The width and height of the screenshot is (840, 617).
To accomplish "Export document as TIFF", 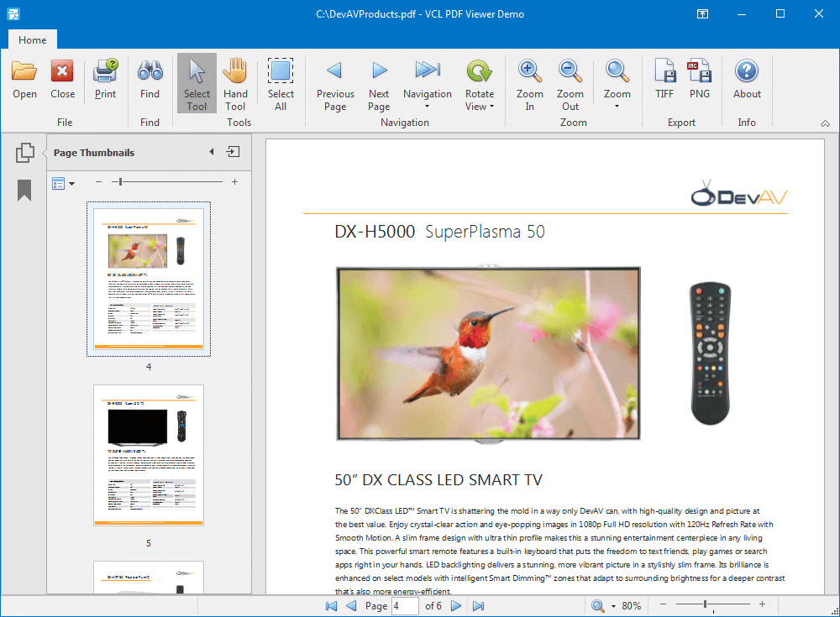I will point(664,81).
